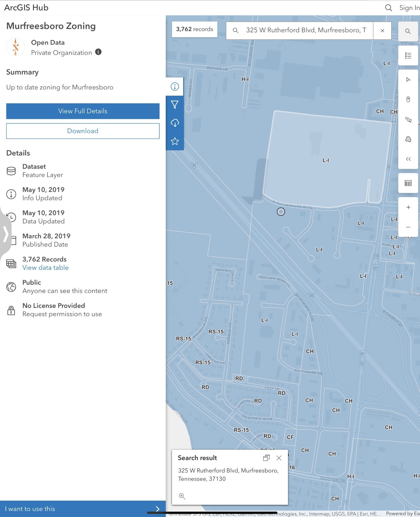Click the cloud download icon
The image size is (420, 517).
point(175,123)
